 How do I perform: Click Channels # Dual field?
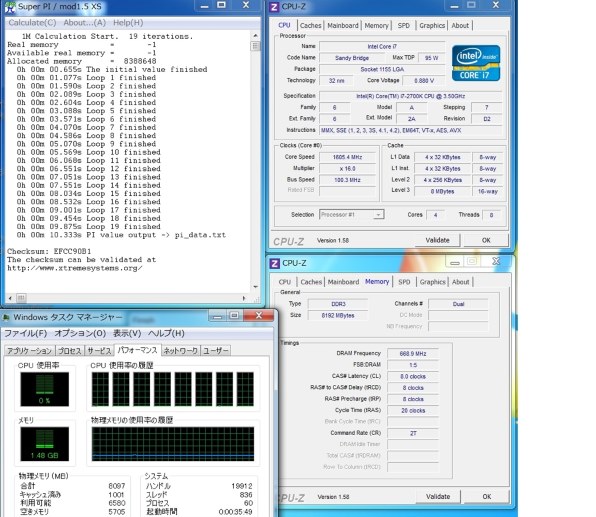[458, 304]
